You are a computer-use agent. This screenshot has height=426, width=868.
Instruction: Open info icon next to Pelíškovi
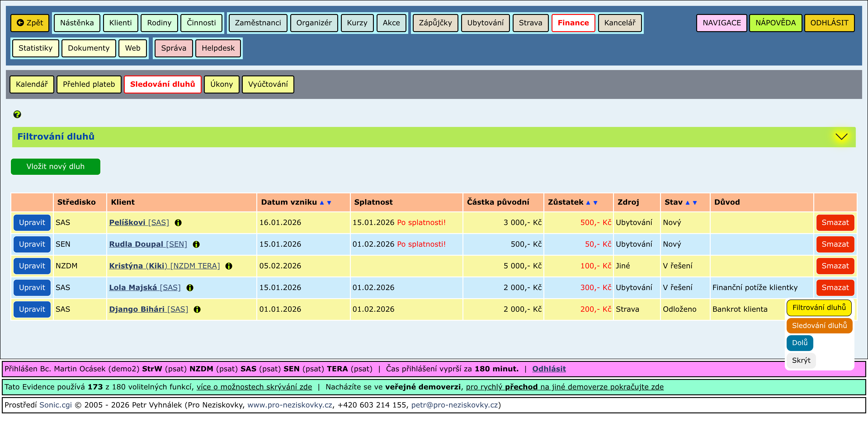point(178,222)
